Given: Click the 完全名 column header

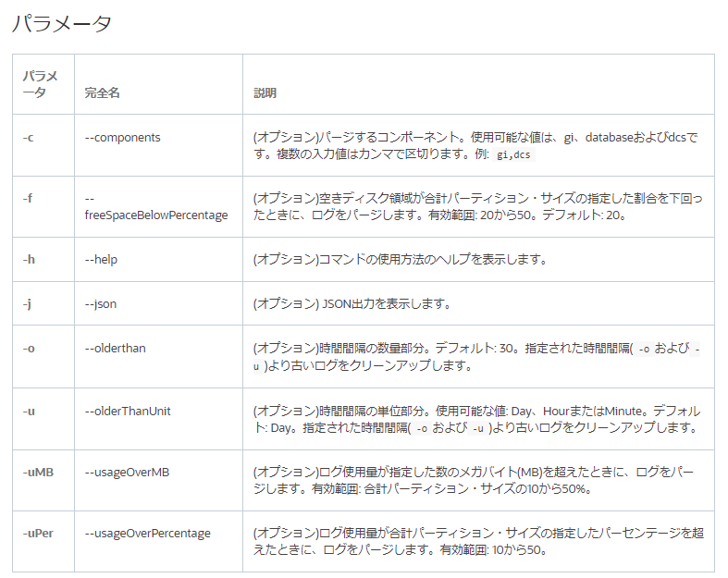Looking at the screenshot, I should (x=102, y=92).
